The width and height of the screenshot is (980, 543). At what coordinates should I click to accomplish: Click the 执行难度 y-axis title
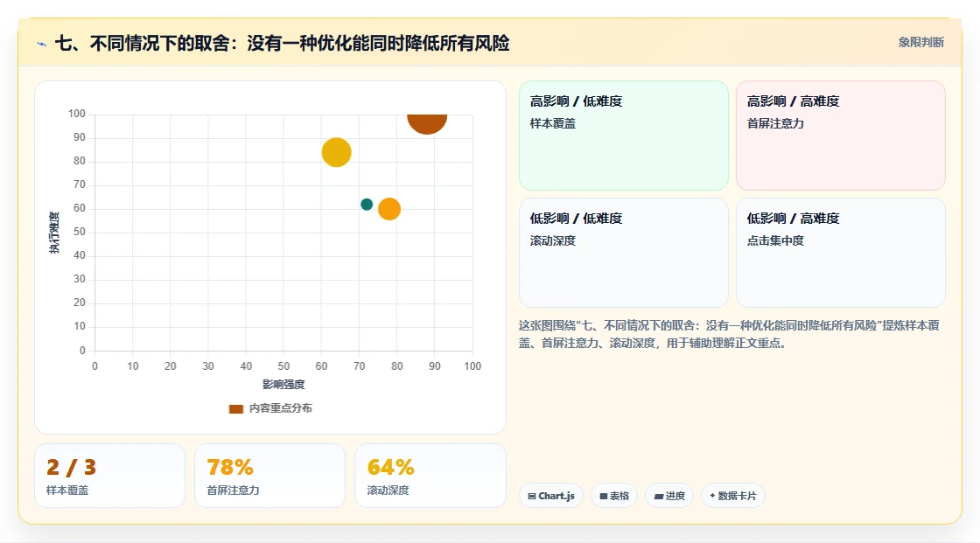point(54,233)
